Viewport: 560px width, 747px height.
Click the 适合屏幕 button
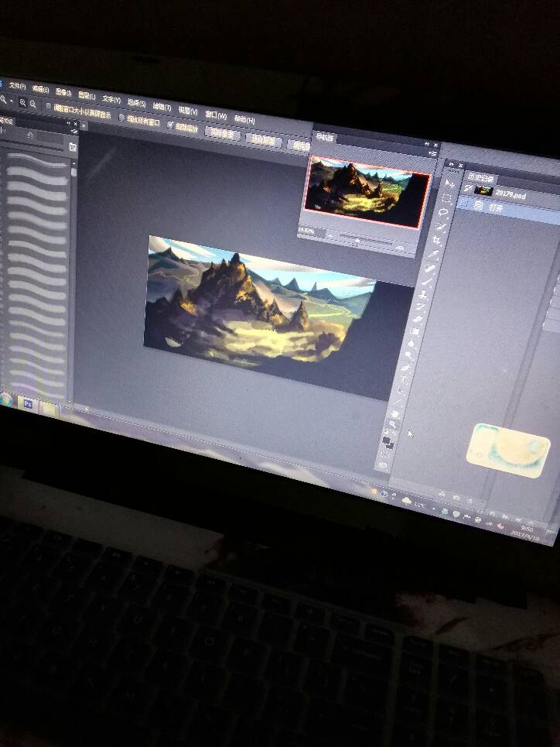pyautogui.click(x=264, y=141)
